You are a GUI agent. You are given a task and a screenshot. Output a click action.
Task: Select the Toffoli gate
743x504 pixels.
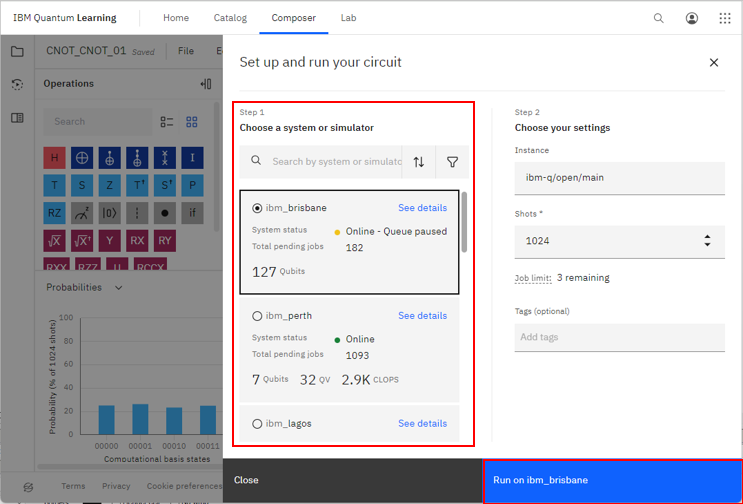[x=137, y=158]
